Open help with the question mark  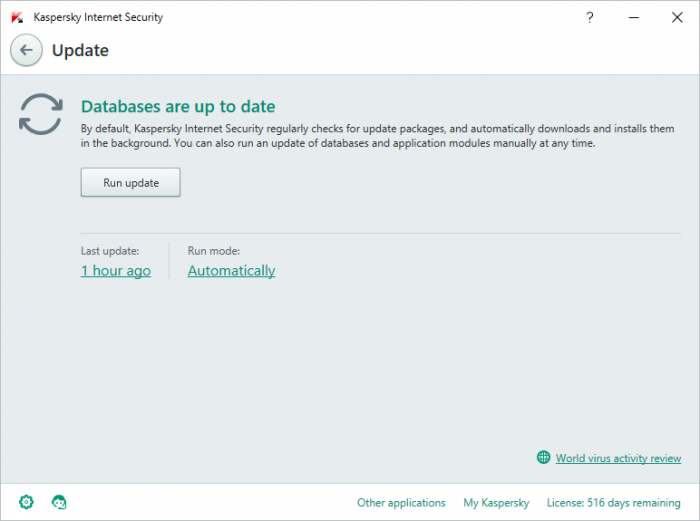(x=590, y=17)
